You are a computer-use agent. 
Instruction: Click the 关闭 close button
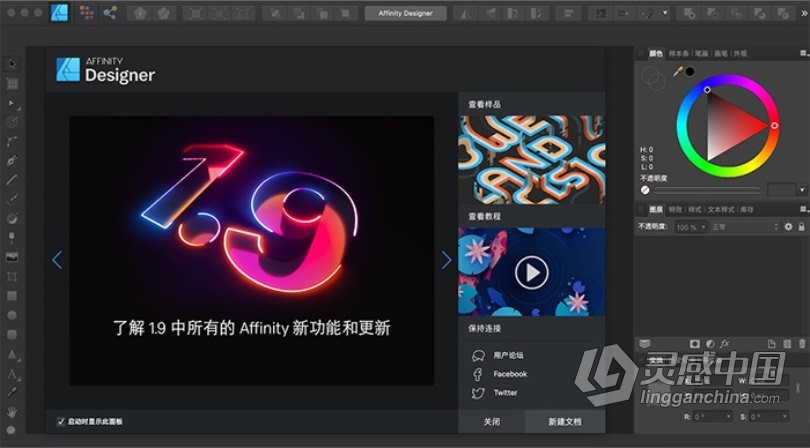coord(492,422)
